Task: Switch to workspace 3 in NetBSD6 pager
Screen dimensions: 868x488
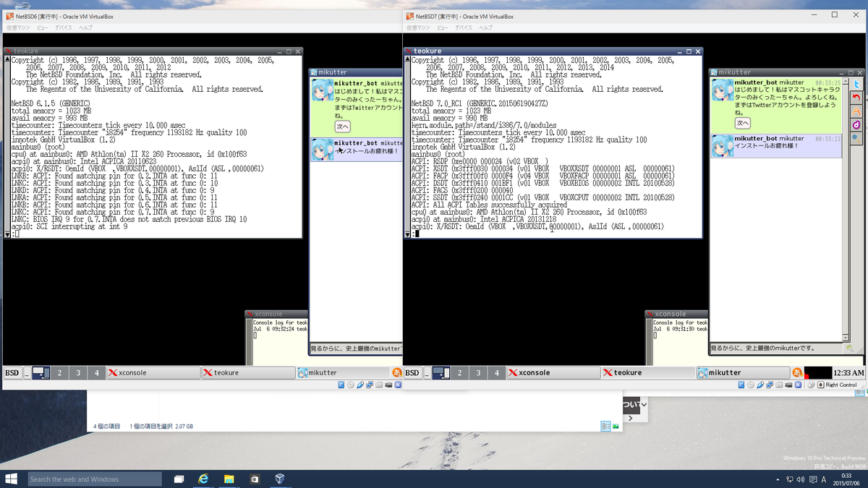Action: (x=78, y=373)
